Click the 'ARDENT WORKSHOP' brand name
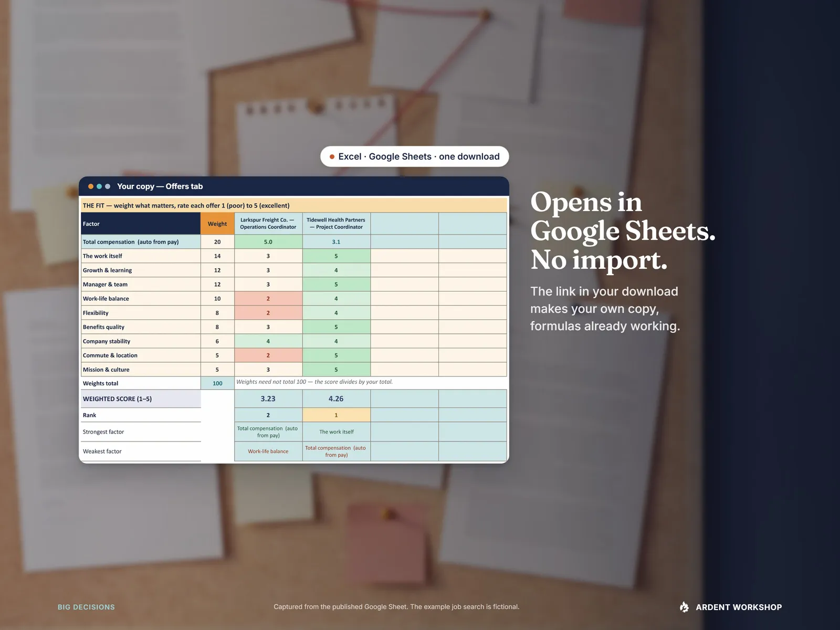This screenshot has width=840, height=630. tap(739, 607)
